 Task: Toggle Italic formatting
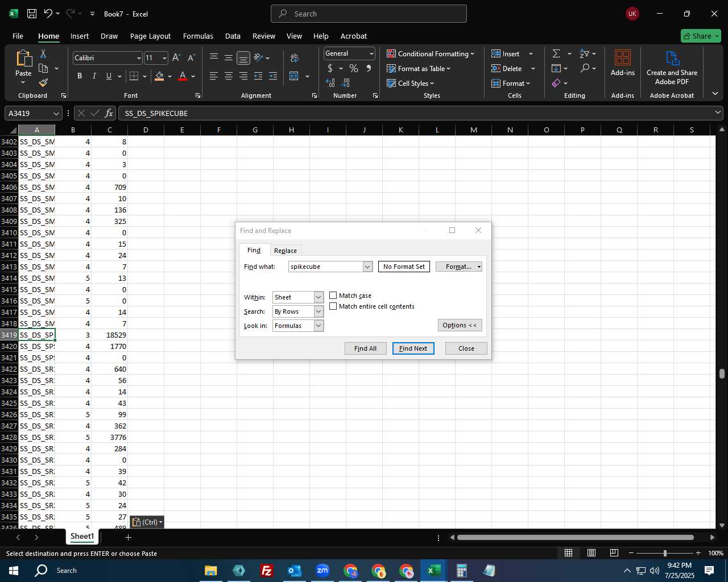94,76
